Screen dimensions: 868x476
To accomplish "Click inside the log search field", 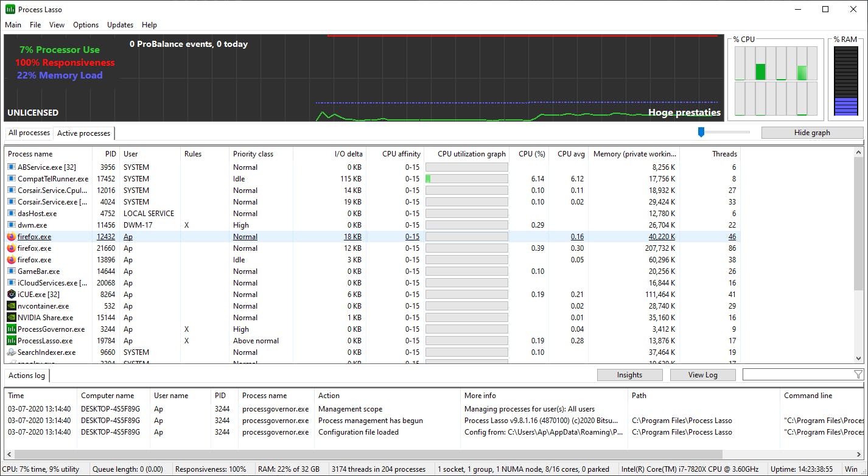I will pos(797,375).
